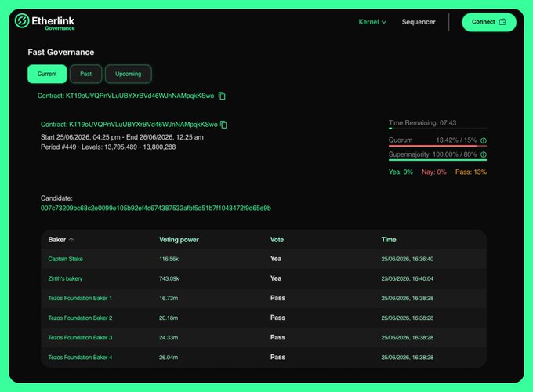Click the Yea: 0% summary text

tap(401, 172)
